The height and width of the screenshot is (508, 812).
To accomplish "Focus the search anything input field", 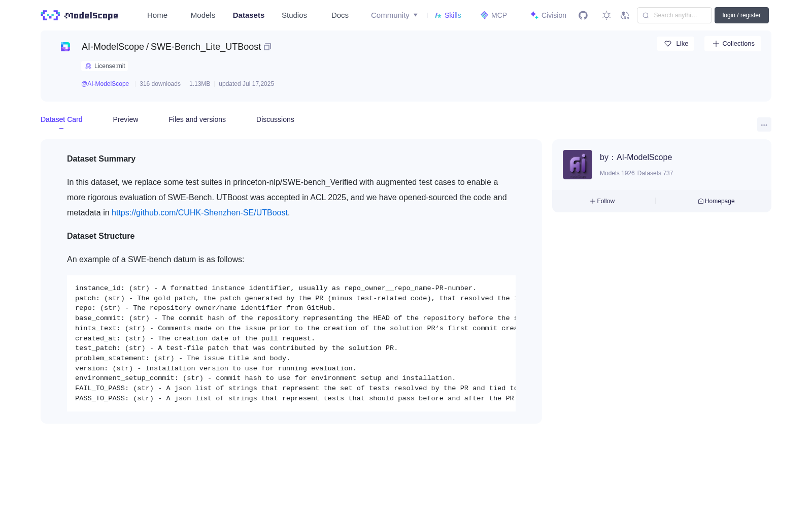I will point(674,15).
